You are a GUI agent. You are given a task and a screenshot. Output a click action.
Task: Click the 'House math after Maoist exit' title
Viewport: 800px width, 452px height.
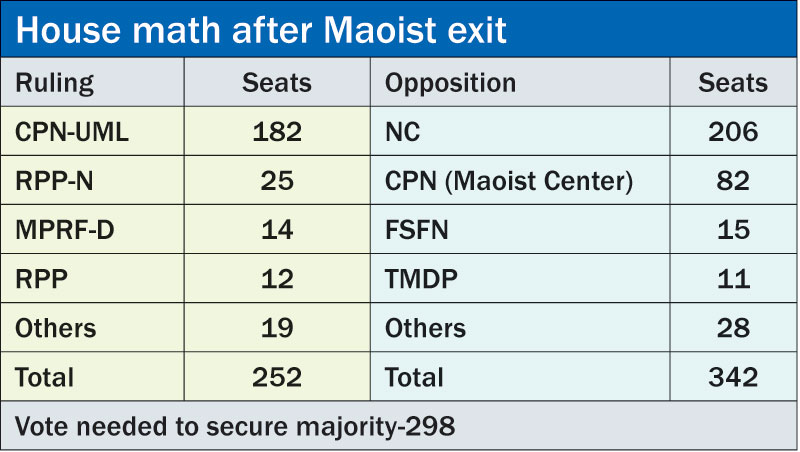point(262,30)
